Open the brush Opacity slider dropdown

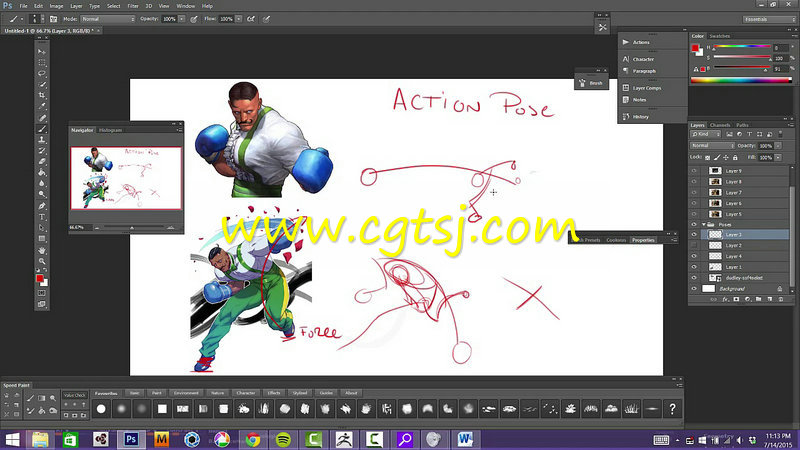click(182, 19)
